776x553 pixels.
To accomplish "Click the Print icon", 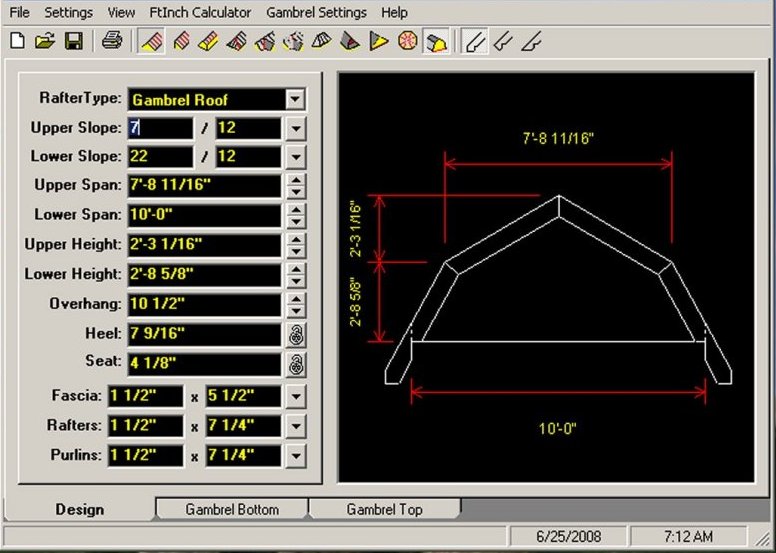I will pyautogui.click(x=112, y=41).
